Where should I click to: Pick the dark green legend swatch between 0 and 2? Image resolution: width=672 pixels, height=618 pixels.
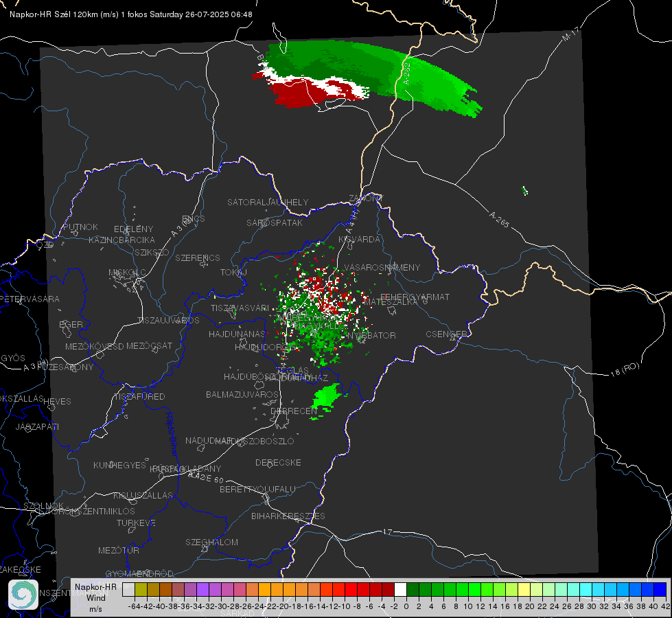click(413, 589)
